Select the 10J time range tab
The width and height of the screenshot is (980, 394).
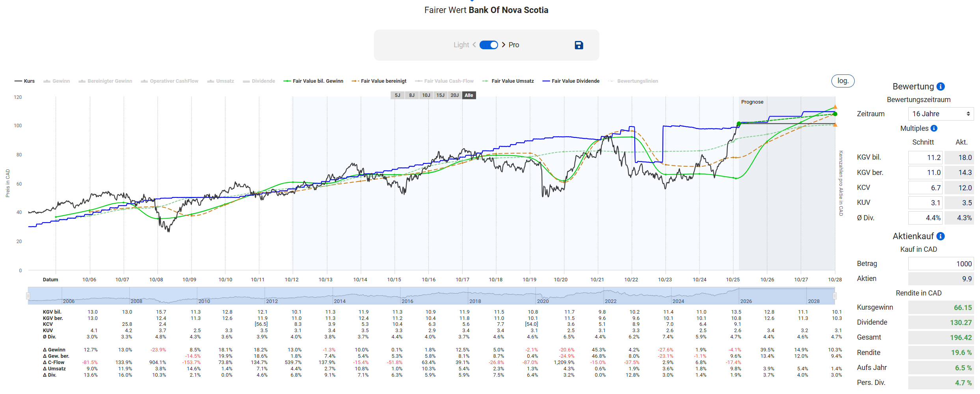tap(426, 95)
